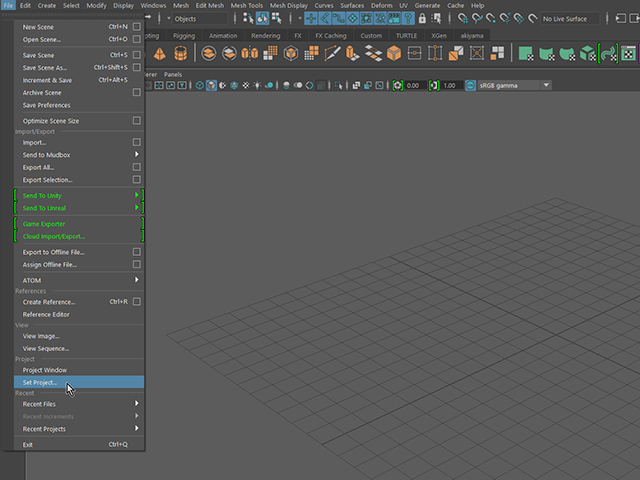Open Create Reference options box

pyautogui.click(x=137, y=302)
